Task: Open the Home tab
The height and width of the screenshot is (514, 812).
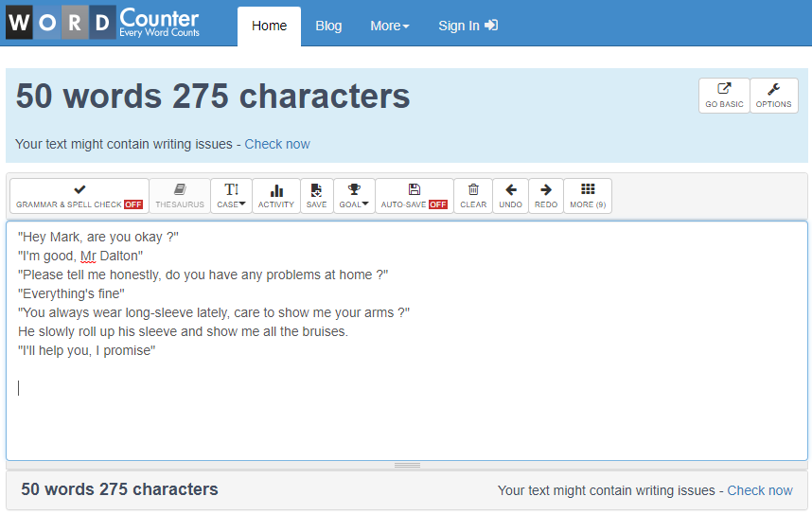Action: [x=270, y=26]
